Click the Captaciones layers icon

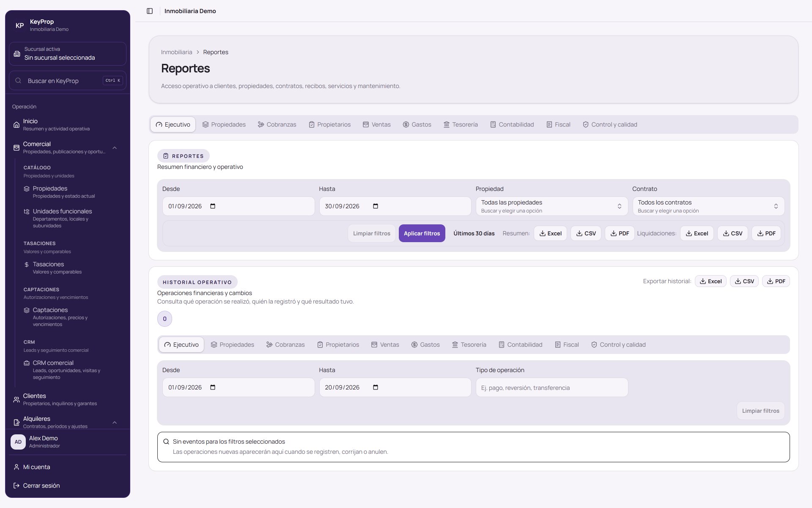click(27, 310)
